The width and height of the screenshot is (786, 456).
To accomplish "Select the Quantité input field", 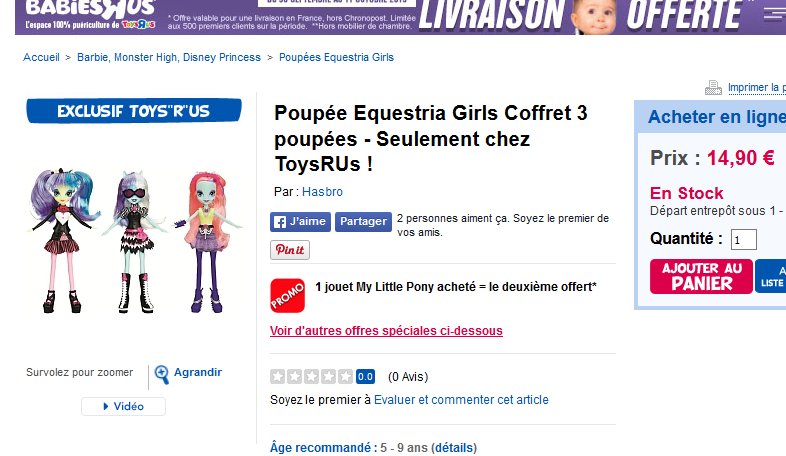I will point(743,240).
